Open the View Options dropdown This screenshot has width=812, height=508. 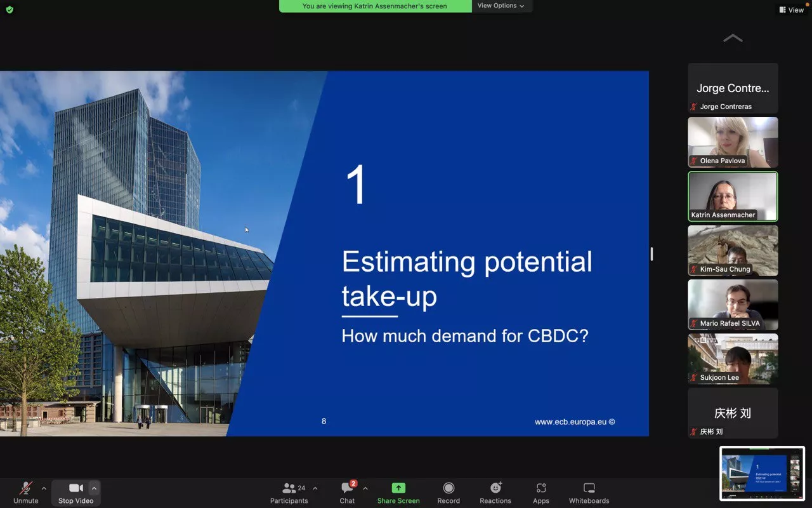point(501,6)
